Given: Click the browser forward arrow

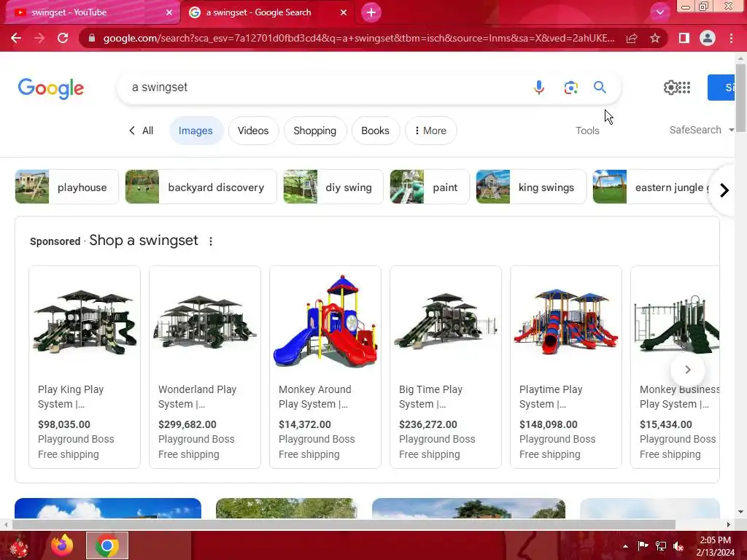Looking at the screenshot, I should 39,38.
